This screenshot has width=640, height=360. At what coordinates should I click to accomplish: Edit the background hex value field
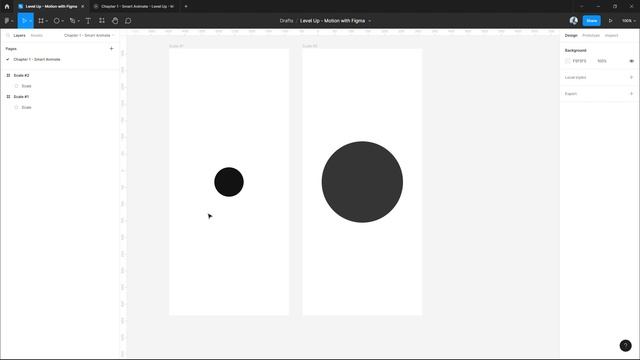click(580, 61)
